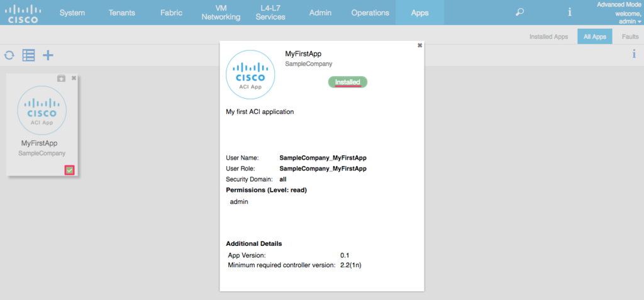The image size is (644, 300).
Task: Open the search magnifier icon
Action: pos(519,13)
